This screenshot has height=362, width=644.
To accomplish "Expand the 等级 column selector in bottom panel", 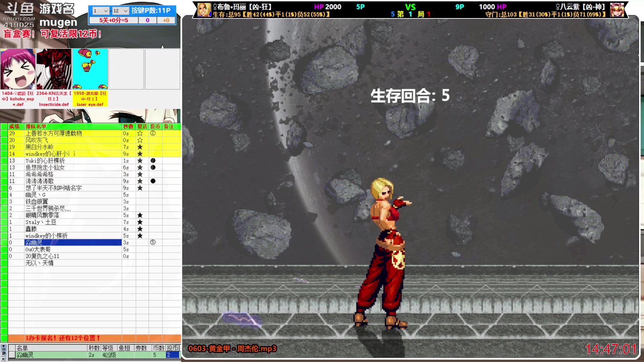I will click(x=108, y=348).
